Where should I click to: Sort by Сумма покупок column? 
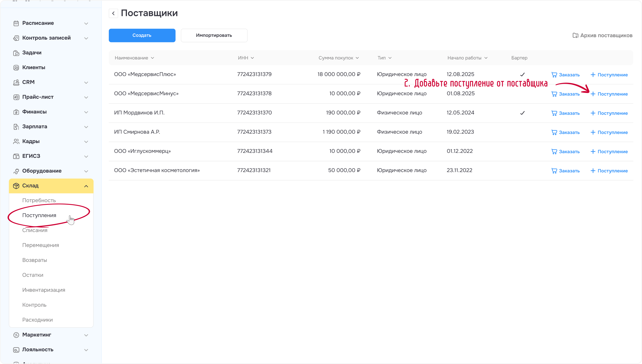click(339, 58)
